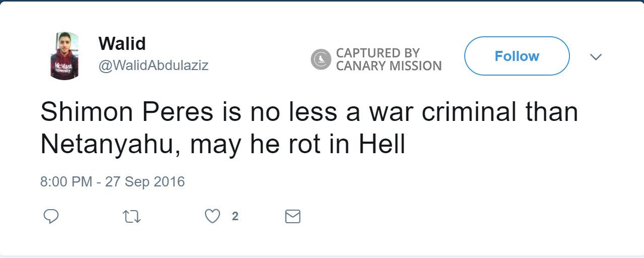
Task: Expand the tweet options chevron
Action: click(x=596, y=57)
